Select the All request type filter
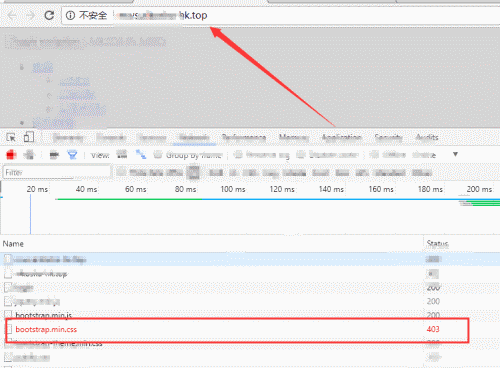The image size is (500, 368). coord(194,172)
